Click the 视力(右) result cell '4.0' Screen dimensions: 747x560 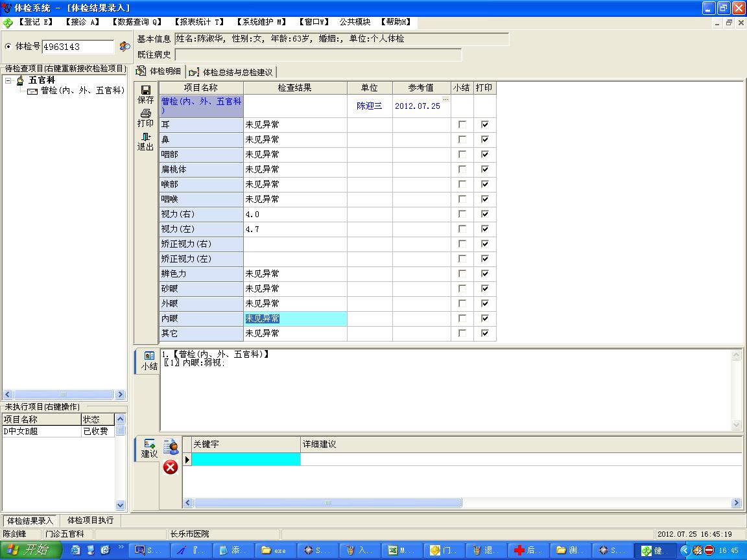tap(296, 215)
